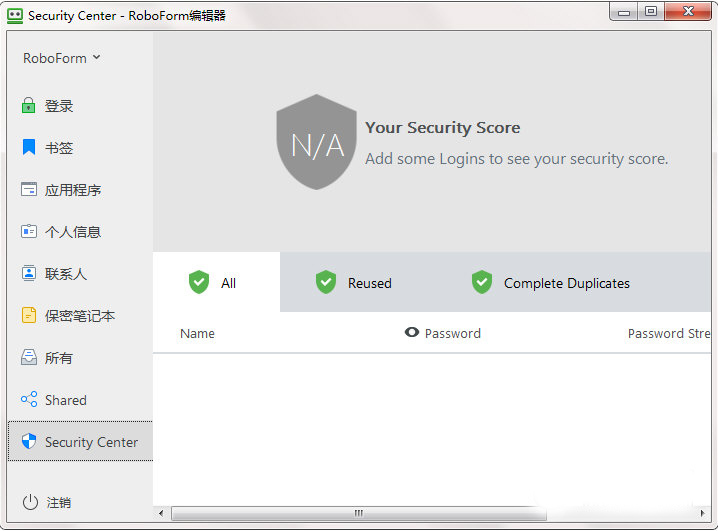Click the N/A security score shield
718x531 pixels.
[316, 143]
